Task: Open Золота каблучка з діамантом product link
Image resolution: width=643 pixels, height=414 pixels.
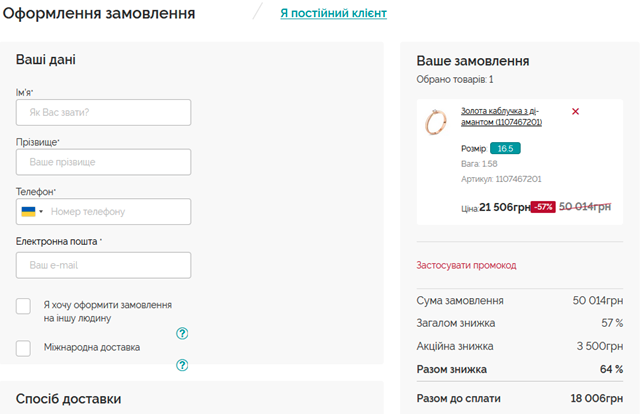Action: click(501, 116)
